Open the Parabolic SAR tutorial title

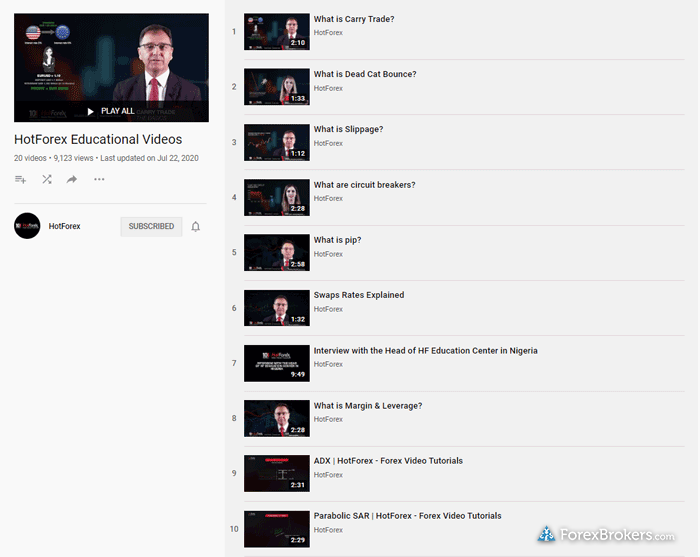[x=408, y=516]
